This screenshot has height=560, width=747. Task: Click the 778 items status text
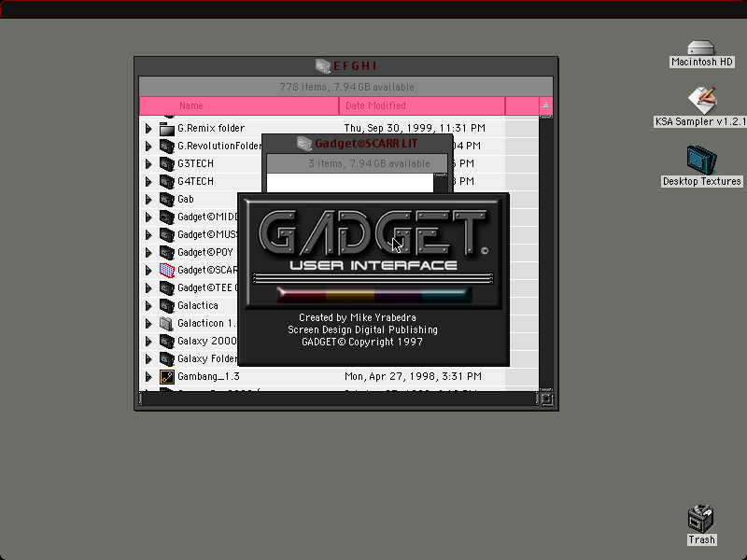pyautogui.click(x=346, y=87)
